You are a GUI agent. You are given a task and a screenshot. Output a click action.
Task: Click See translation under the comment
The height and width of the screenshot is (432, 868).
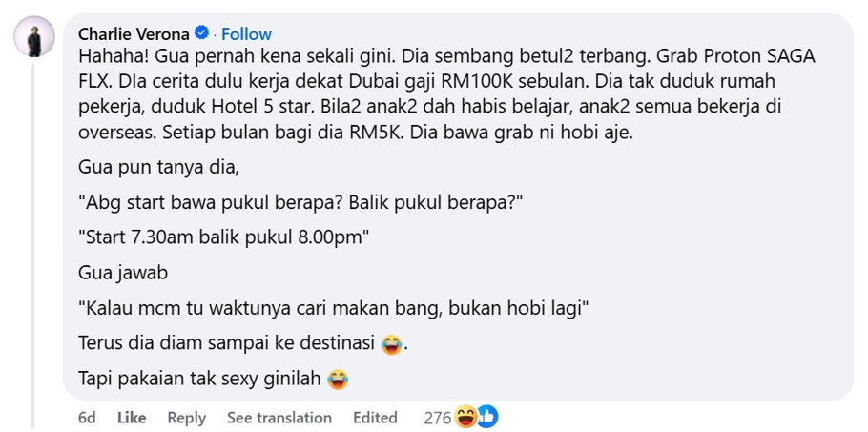pos(279,417)
